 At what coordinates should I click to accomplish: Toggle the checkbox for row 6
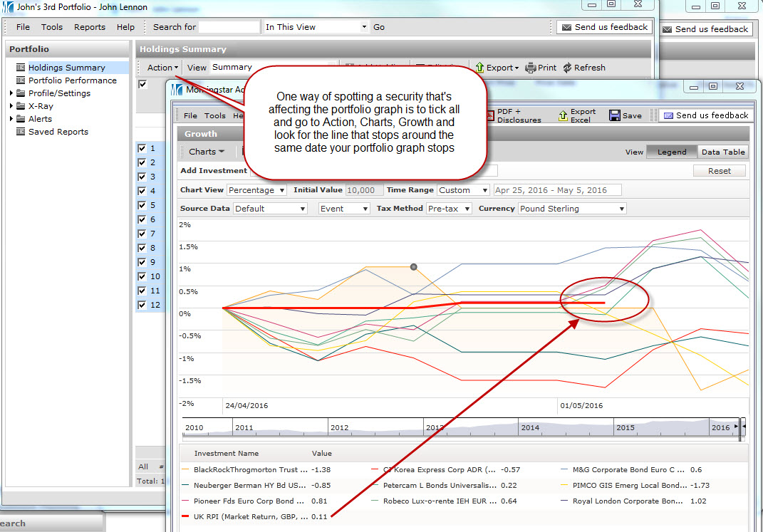point(142,219)
